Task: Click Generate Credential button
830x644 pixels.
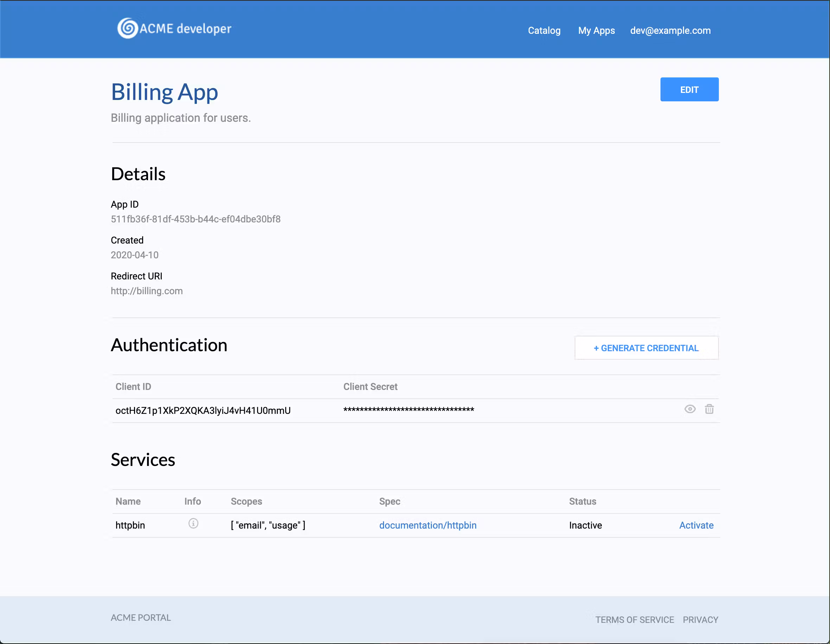Action: click(x=646, y=348)
